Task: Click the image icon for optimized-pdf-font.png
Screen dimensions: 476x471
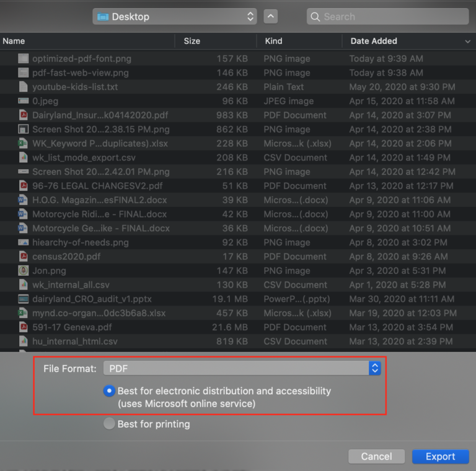Action: (24, 59)
